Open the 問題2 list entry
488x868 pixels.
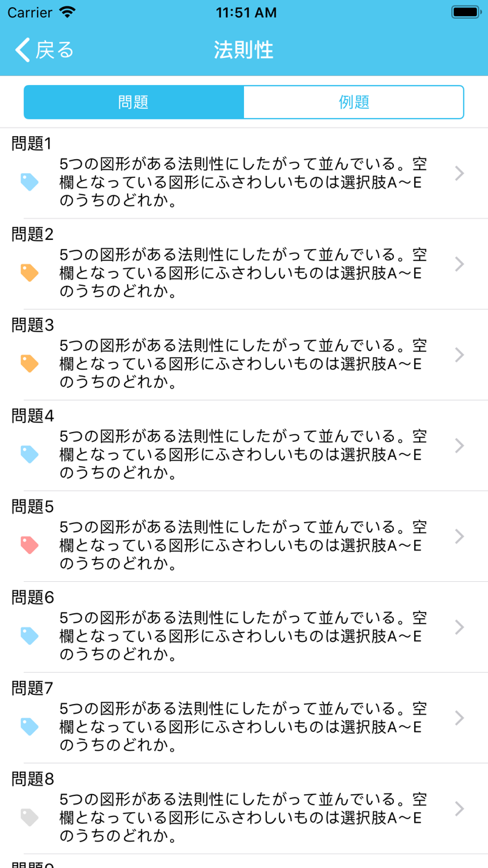pyautogui.click(x=244, y=264)
